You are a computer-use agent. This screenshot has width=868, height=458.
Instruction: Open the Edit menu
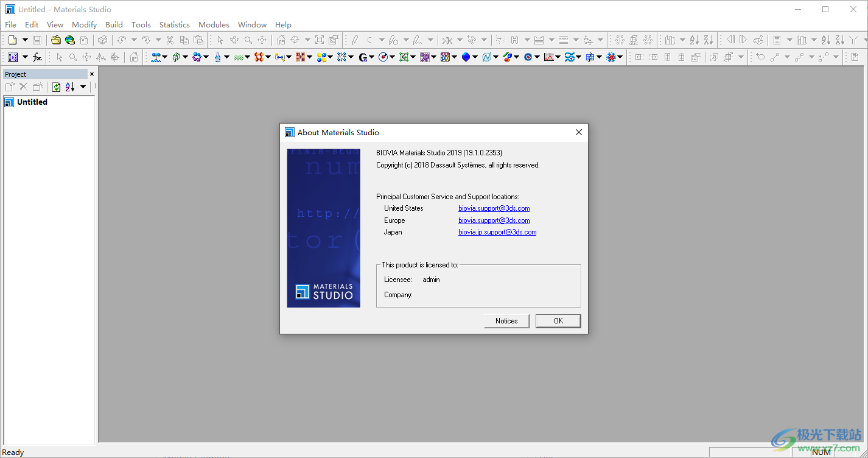pos(32,24)
